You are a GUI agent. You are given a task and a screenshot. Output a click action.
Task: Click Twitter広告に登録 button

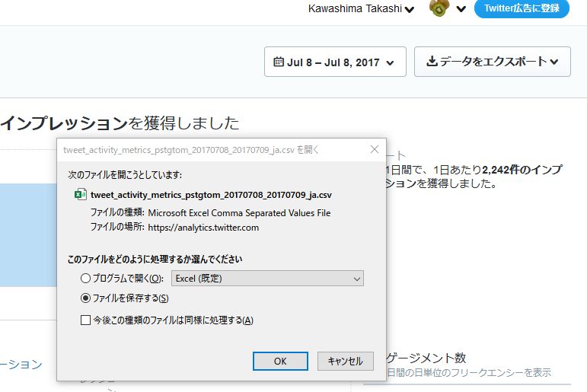tap(522, 8)
